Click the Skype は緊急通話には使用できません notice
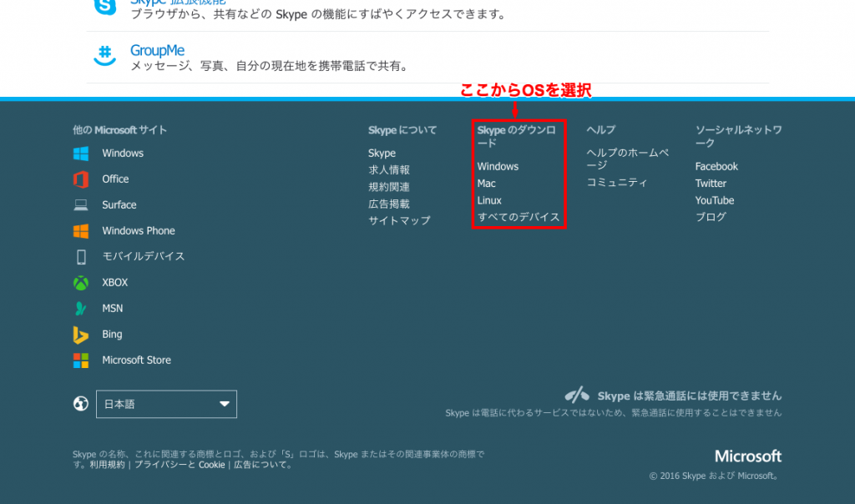This screenshot has width=855, height=504. (689, 396)
